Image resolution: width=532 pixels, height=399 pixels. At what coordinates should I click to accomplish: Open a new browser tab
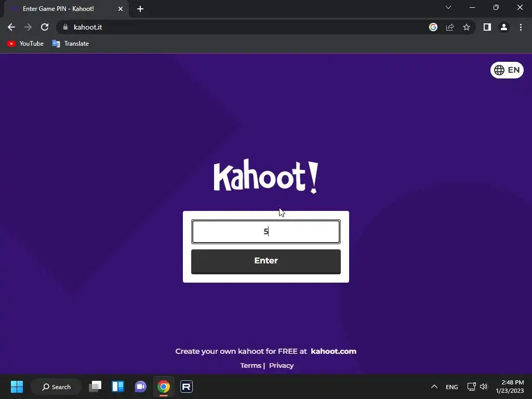(140, 9)
